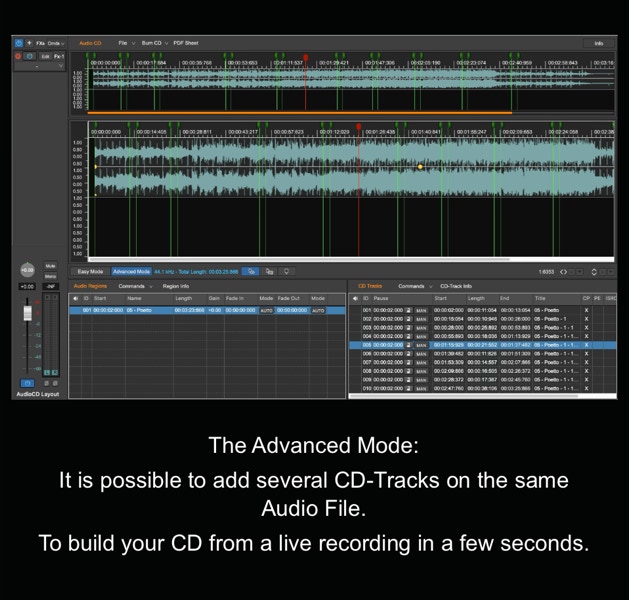The height and width of the screenshot is (600, 629).
Task: Open the Burn CD dropdown
Action: pyautogui.click(x=153, y=43)
